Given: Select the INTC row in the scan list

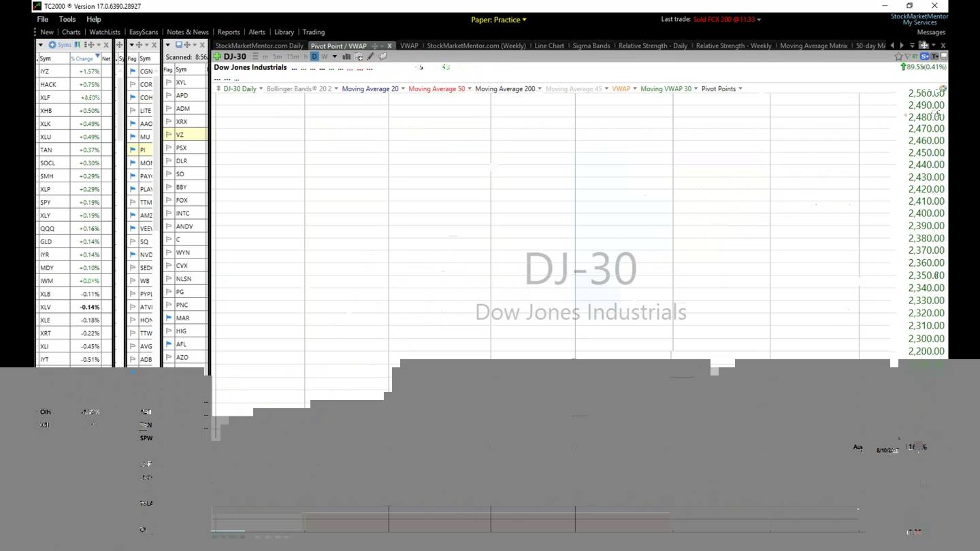Looking at the screenshot, I should pos(185,213).
